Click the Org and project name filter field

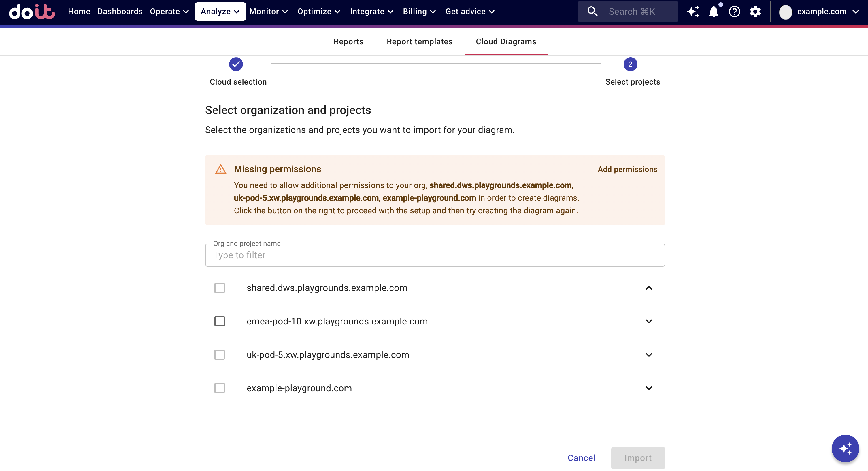(x=435, y=255)
